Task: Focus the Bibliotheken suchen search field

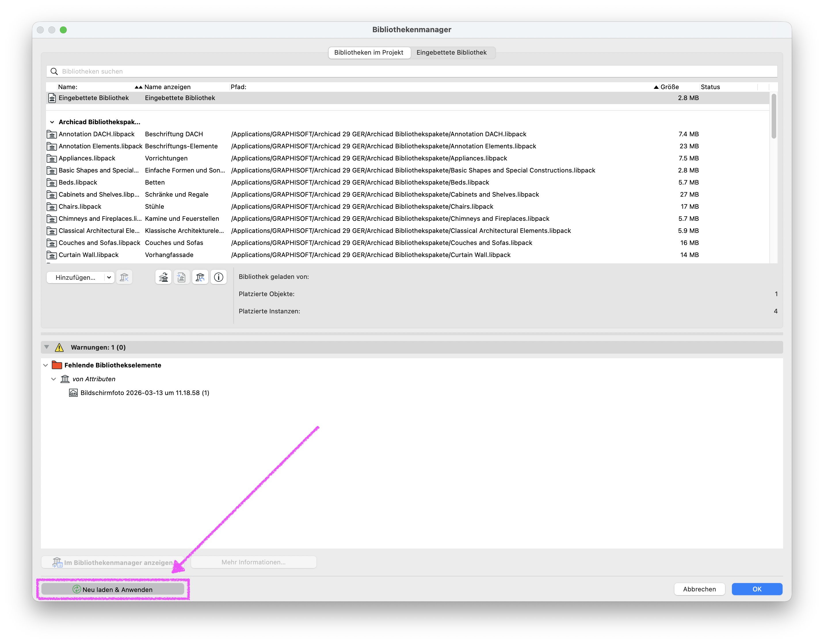Action: point(412,72)
